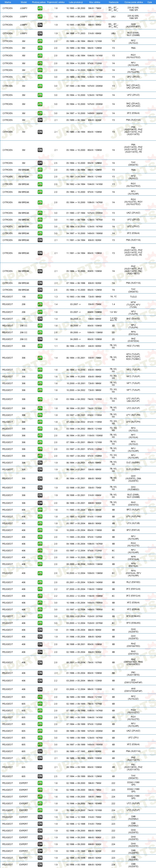Click diesel ON icon for Peugeot 406 P8C (XUD11BTE)
Image resolution: width=156 pixels, height=868 pixels.
pyautogui.click(x=40, y=673)
